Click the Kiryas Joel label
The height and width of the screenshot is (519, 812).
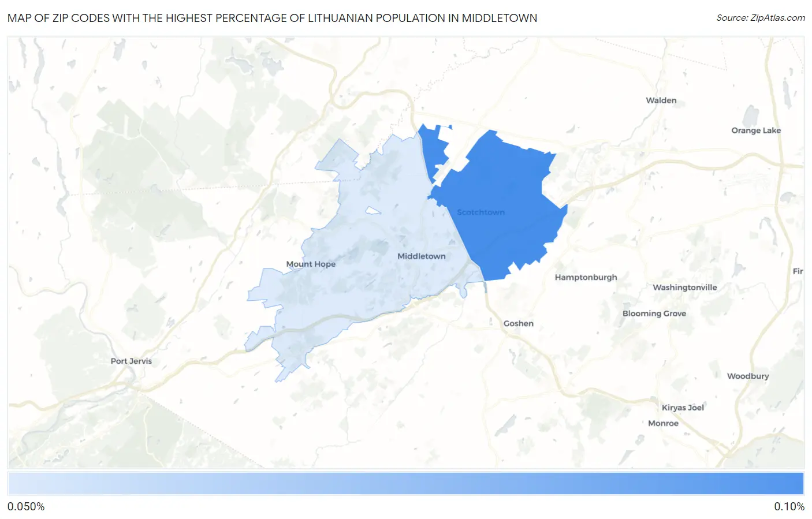(x=683, y=408)
